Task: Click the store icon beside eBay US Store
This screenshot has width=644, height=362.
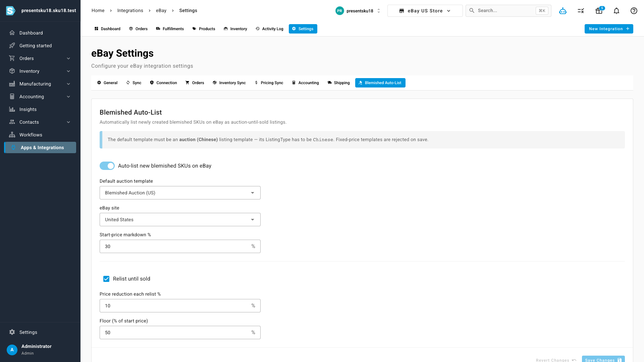Action: [x=401, y=11]
